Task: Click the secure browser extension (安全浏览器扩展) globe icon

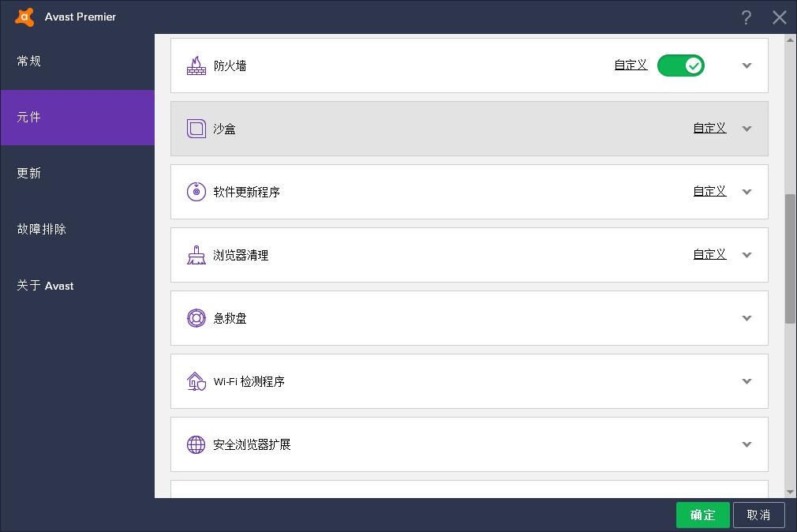Action: (196, 444)
